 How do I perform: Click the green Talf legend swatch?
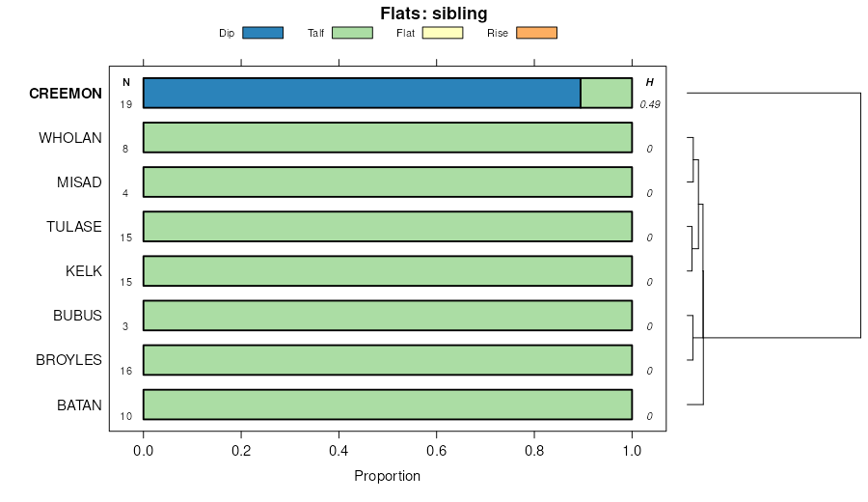[352, 33]
